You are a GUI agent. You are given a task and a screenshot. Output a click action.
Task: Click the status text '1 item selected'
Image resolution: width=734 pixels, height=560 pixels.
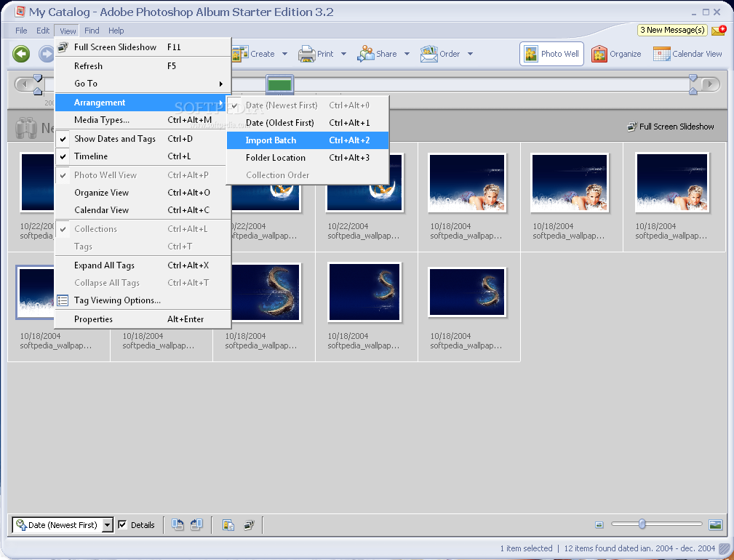526,548
